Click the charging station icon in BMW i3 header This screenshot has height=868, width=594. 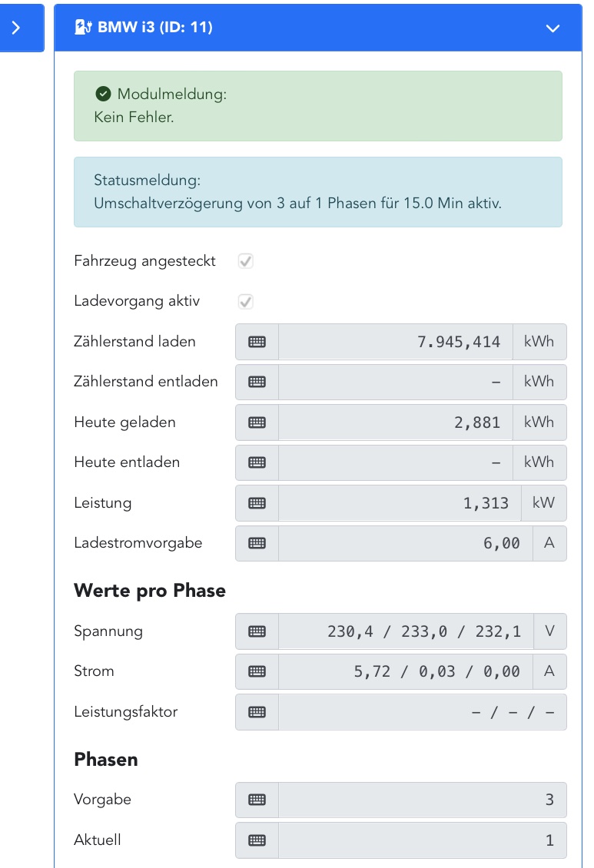(x=82, y=28)
